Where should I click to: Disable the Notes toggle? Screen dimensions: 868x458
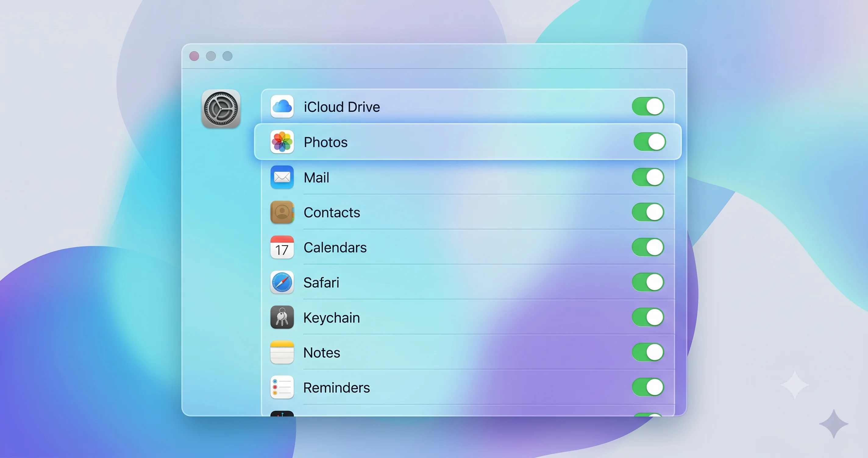[648, 352]
